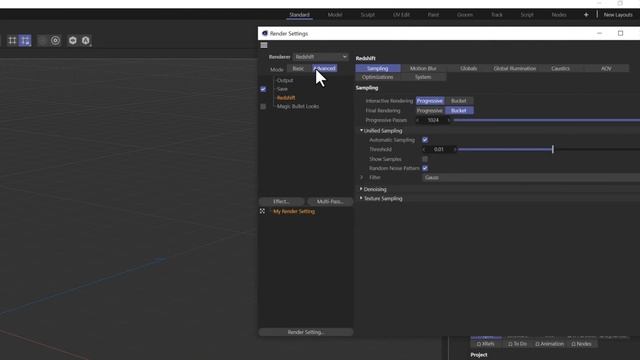Expand the Texture Sampling section
The height and width of the screenshot is (360, 640).
[x=361, y=198]
